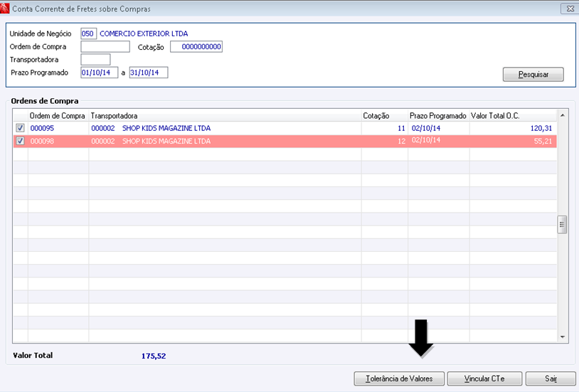Uncheck the checkbox for order 000098

pyautogui.click(x=20, y=141)
